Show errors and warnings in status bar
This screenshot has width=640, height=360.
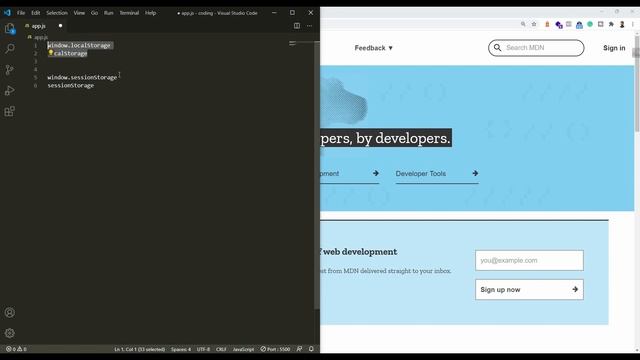pyautogui.click(x=16, y=349)
